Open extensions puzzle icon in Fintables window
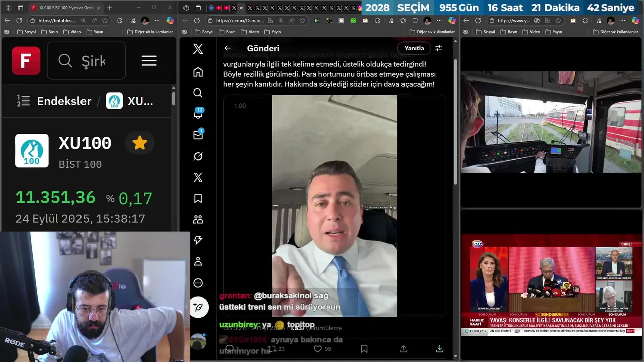The height and width of the screenshot is (362, 644). coord(119,20)
